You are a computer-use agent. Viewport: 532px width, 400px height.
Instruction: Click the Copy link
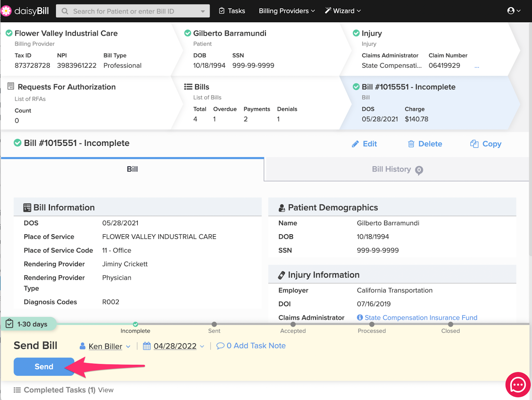tap(486, 144)
